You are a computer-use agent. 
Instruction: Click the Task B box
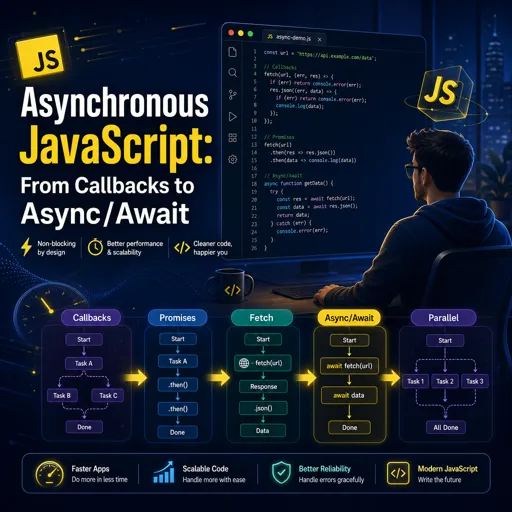tap(62, 395)
